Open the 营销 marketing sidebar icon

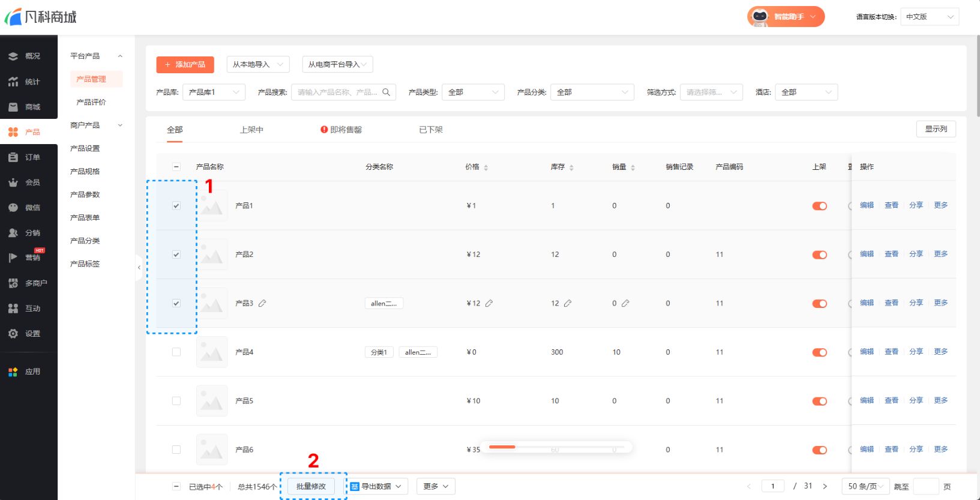[x=13, y=258]
